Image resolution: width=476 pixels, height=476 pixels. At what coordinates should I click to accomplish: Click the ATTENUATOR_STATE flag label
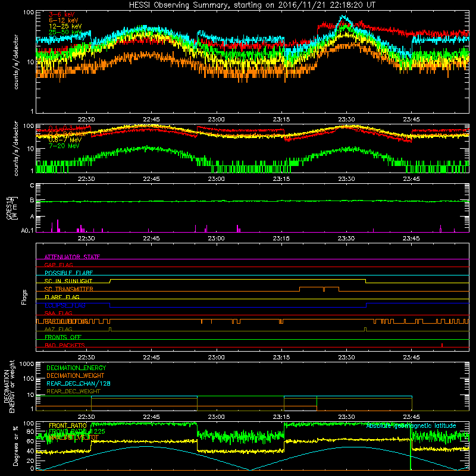pyautogui.click(x=72, y=257)
